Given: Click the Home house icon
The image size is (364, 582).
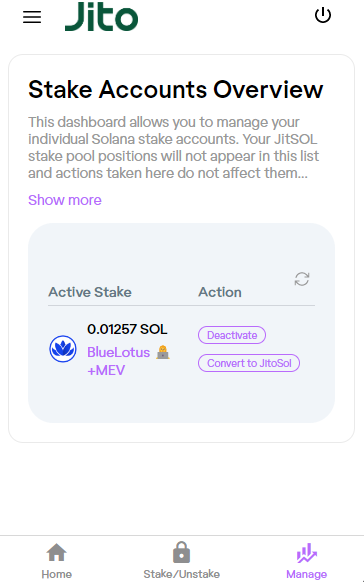Looking at the screenshot, I should (56, 553).
